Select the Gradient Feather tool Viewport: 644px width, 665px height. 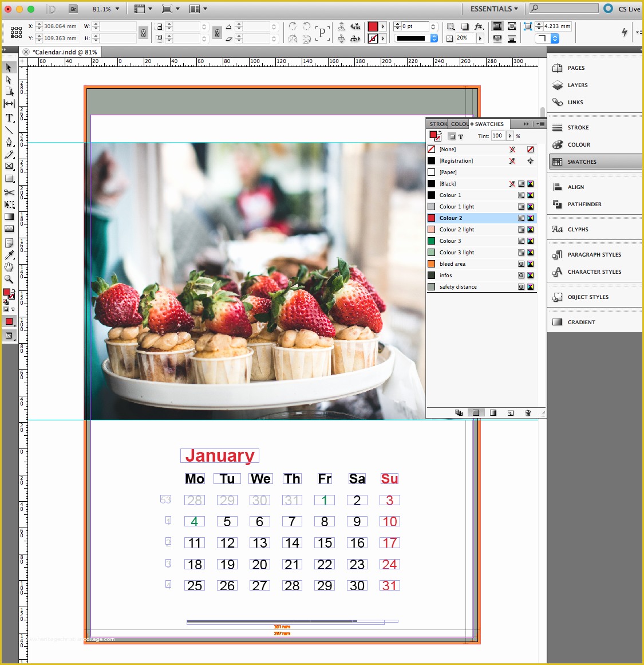tap(9, 229)
